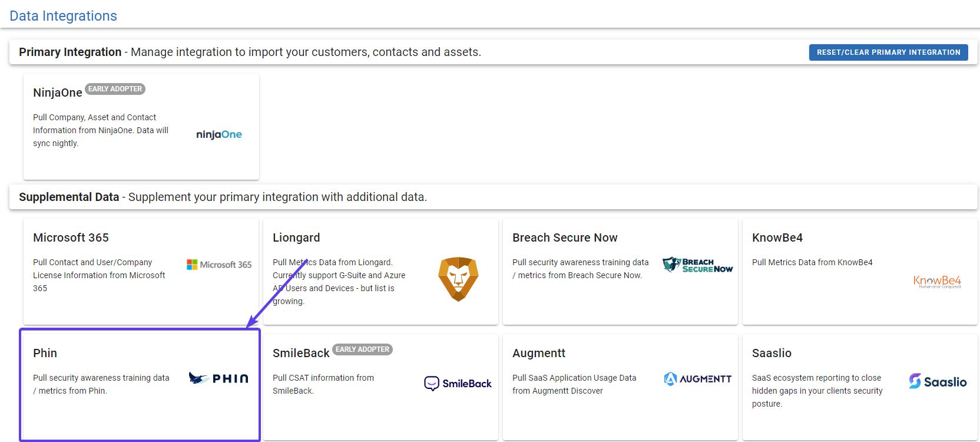Open the Phin card title
The image size is (980, 442).
(x=45, y=353)
